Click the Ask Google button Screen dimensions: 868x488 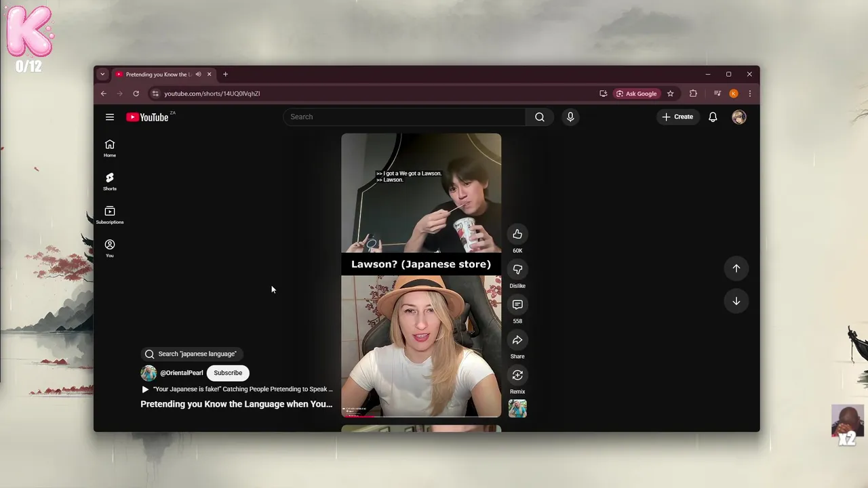point(636,94)
